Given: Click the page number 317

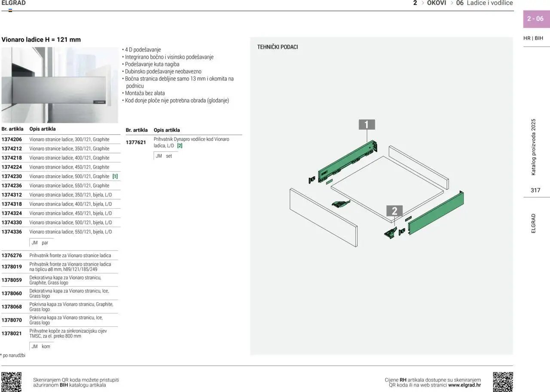Looking at the screenshot, I should (x=535, y=190).
